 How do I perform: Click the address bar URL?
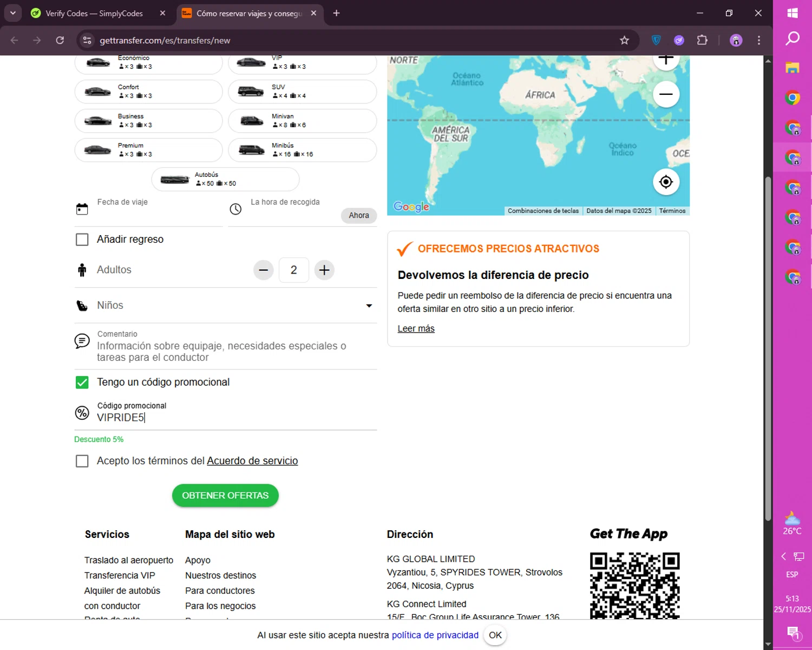tap(165, 40)
